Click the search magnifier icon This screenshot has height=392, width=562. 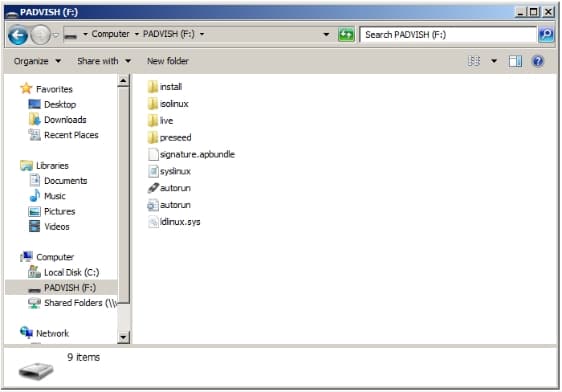pos(546,35)
